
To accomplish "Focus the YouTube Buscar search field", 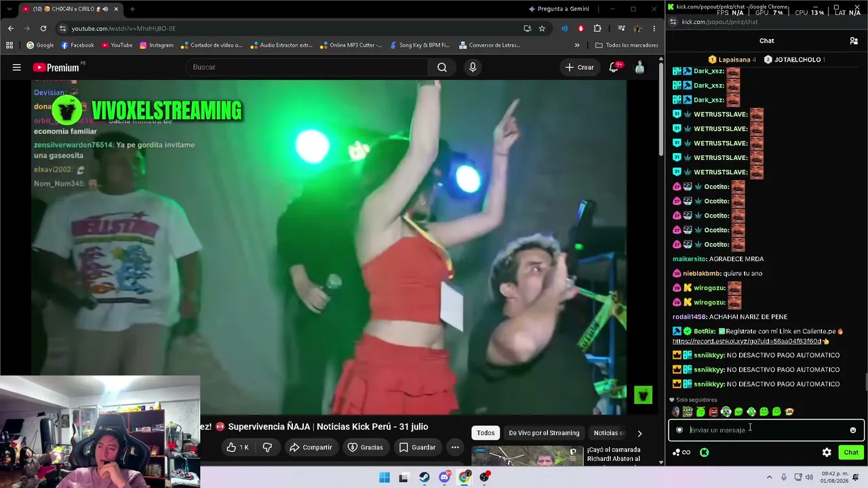I will pyautogui.click(x=307, y=67).
